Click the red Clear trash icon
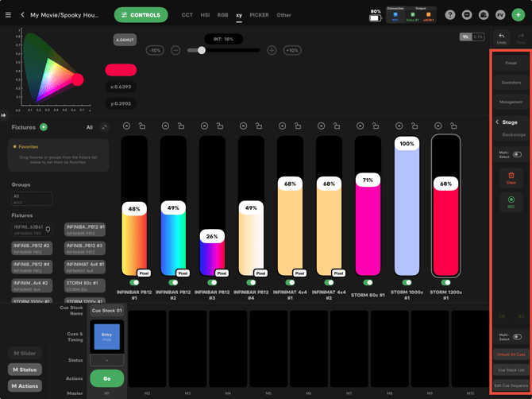 click(511, 176)
